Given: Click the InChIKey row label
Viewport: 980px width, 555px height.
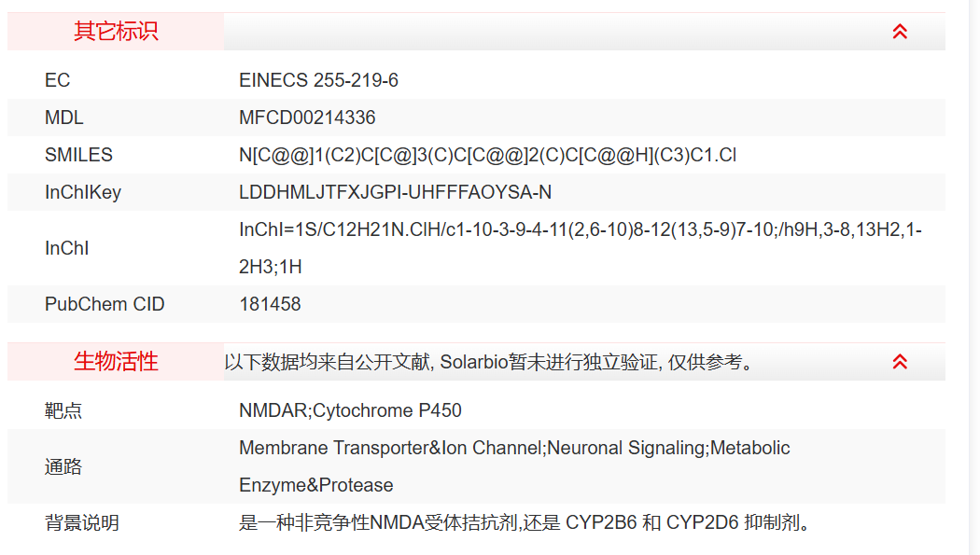Looking at the screenshot, I should point(83,193).
